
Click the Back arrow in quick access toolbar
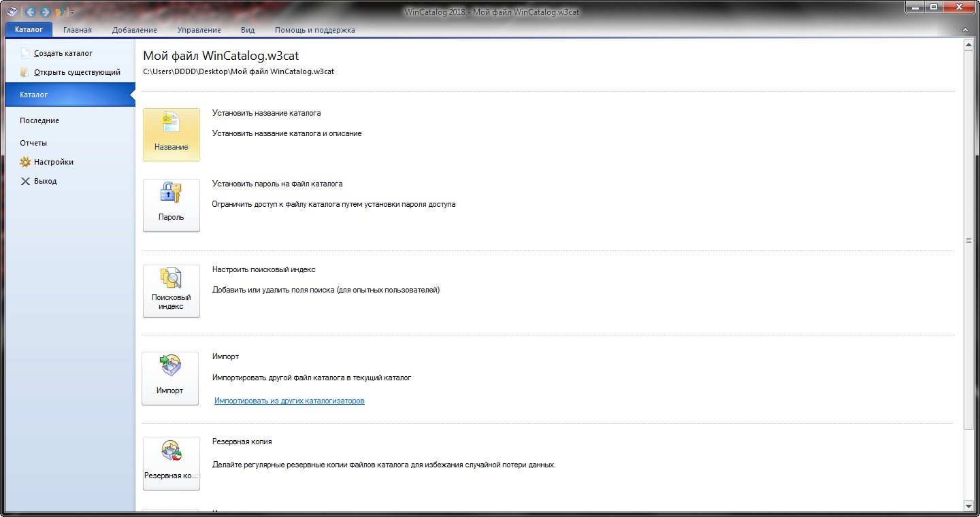[x=30, y=12]
